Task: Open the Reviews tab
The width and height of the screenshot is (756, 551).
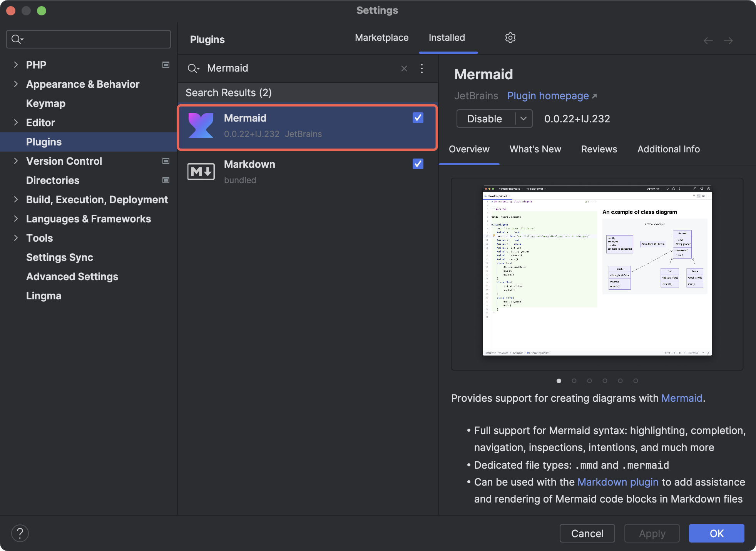Action: click(599, 149)
